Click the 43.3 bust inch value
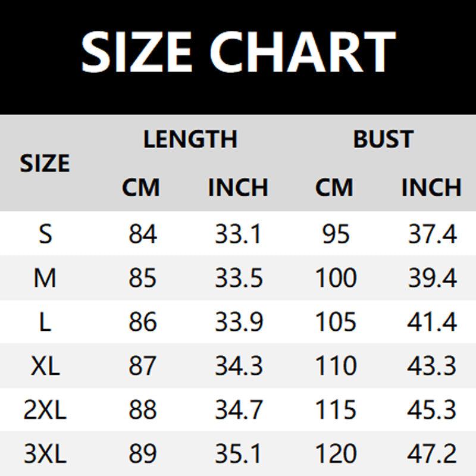476x476 pixels. click(432, 365)
